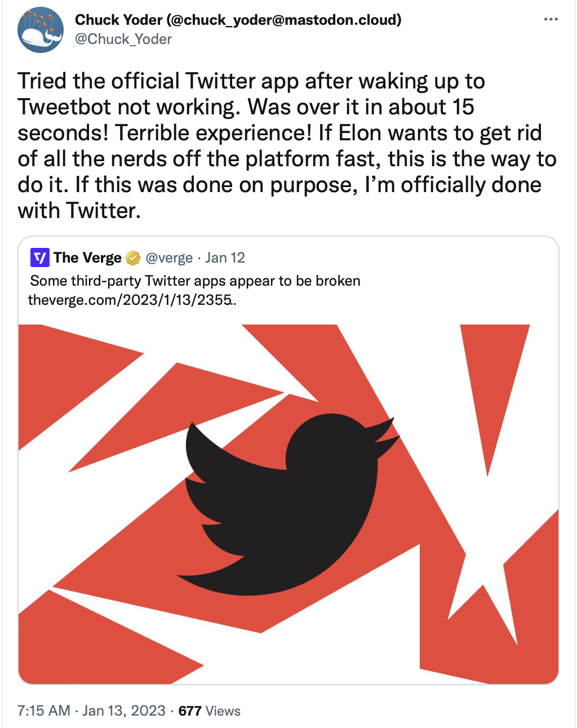Screen dimensions: 577x728
Task: Open Chuck Yoder display name profile link
Action: 118,20
